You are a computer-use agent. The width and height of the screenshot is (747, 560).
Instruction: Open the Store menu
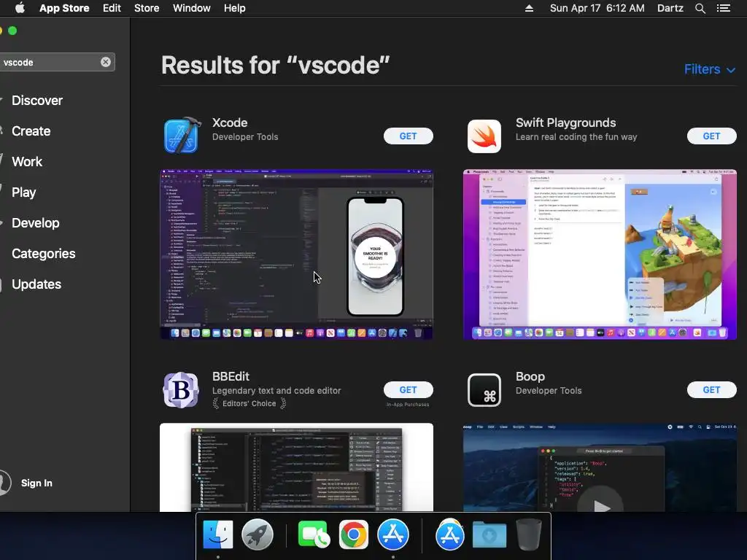click(147, 8)
